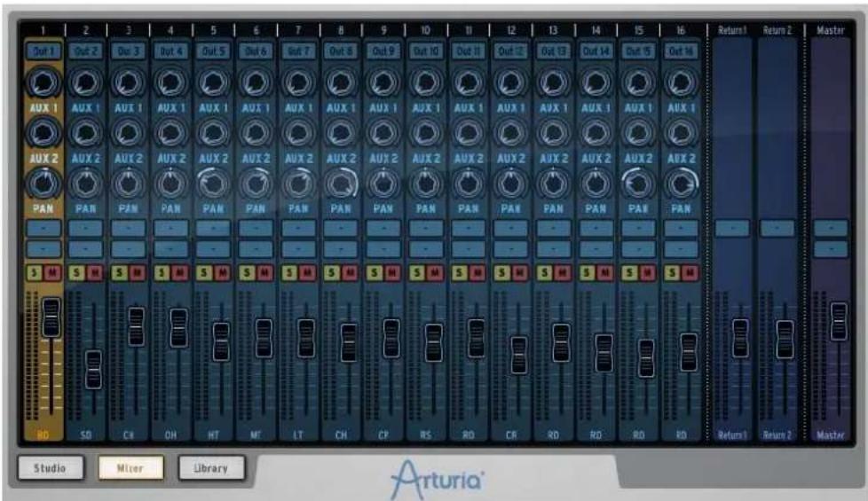
Task: Mute channel 13
Action: (x=563, y=272)
